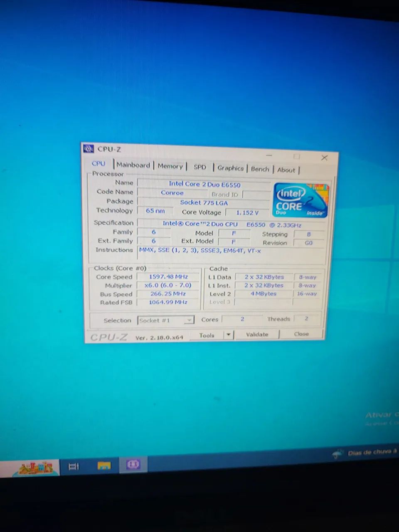
Task: Click the CPU-Z title bar icon
Action: coord(89,148)
